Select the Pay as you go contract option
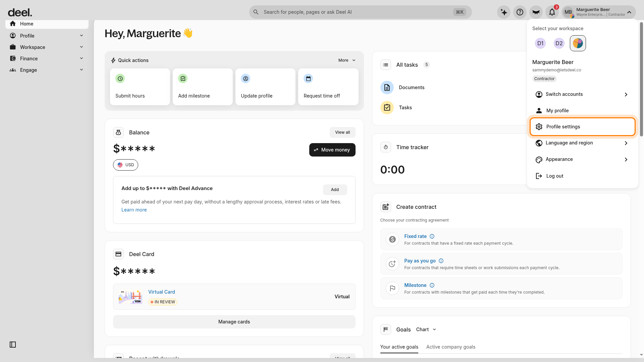Viewport: 644px width, 362px height. [x=501, y=264]
